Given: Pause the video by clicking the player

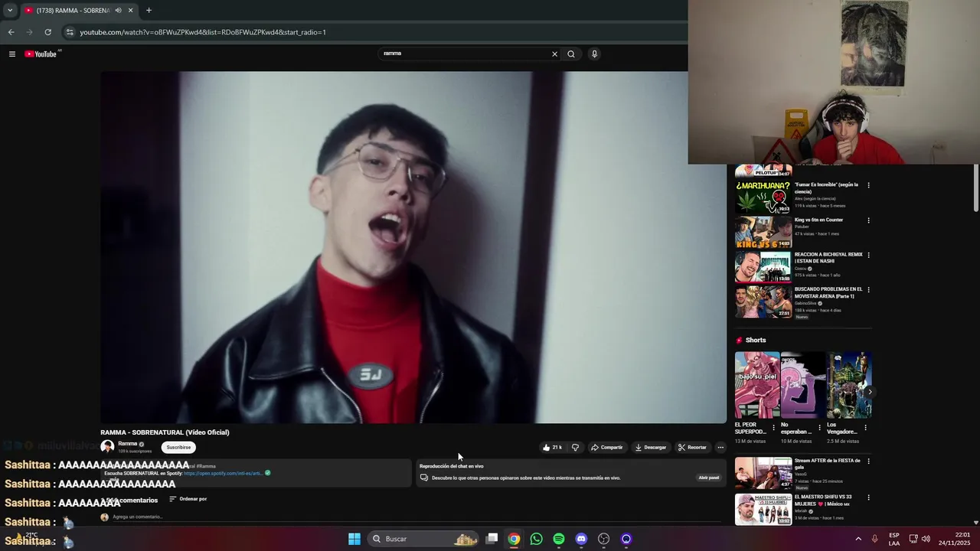Looking at the screenshot, I should coord(413,247).
